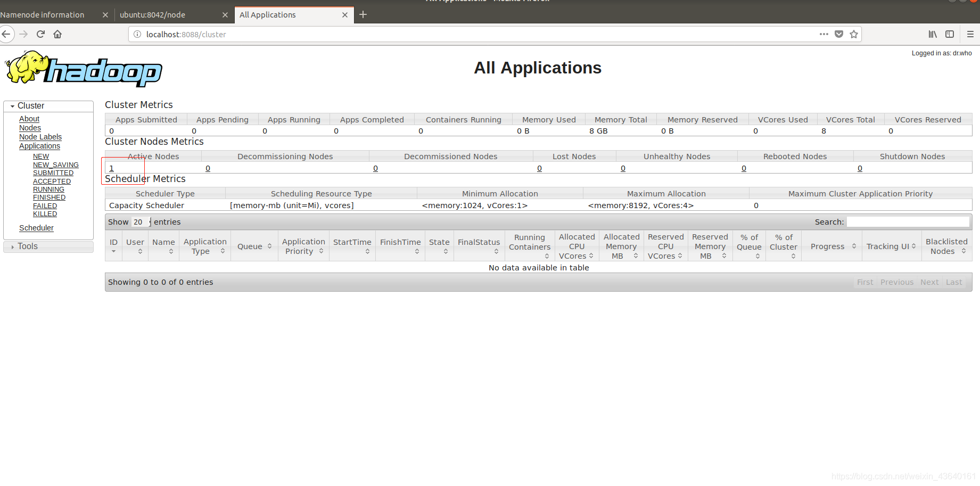Filter applications by KILLED state
This screenshot has height=486, width=980.
click(x=45, y=214)
